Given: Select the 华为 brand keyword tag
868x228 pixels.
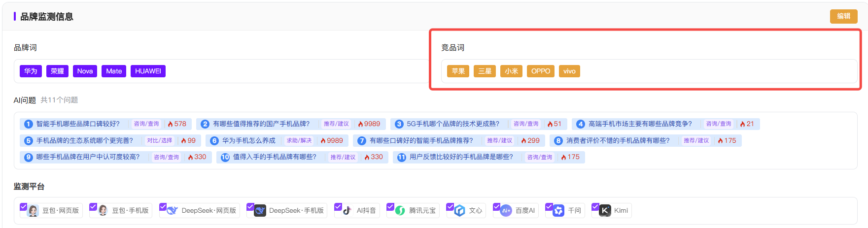Looking at the screenshot, I should (x=31, y=71).
